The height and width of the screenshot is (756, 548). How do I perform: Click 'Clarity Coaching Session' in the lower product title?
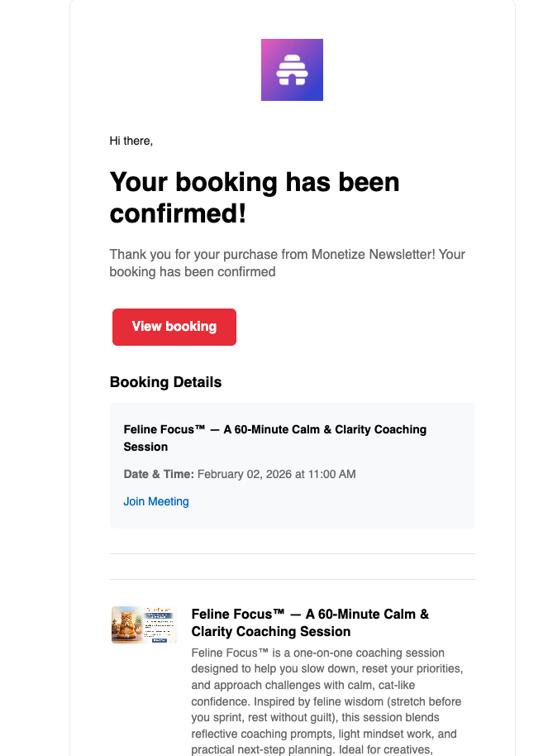coord(271,632)
